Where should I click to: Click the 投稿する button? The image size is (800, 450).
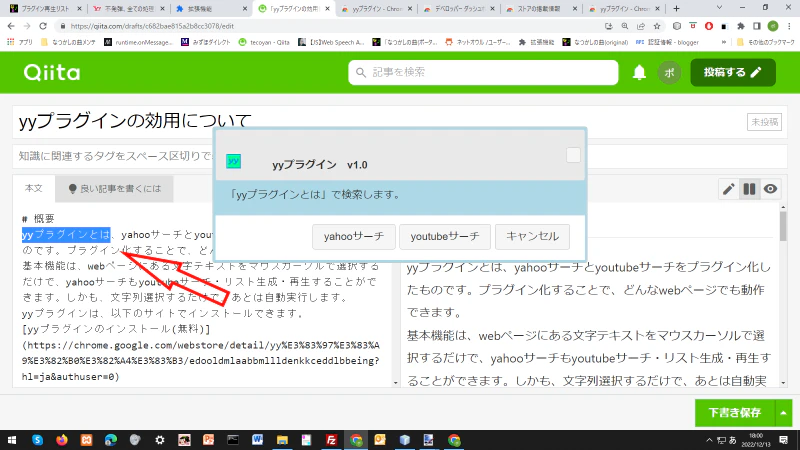coord(733,72)
